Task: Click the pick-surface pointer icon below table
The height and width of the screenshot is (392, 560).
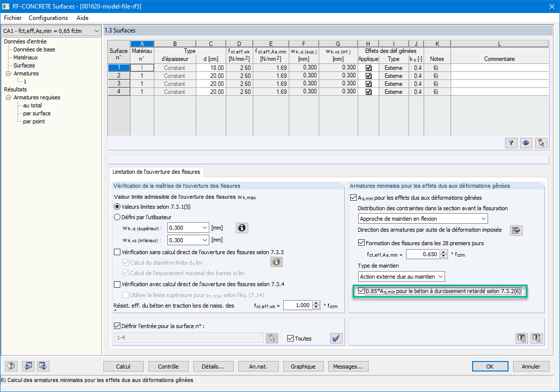Action: point(541,143)
